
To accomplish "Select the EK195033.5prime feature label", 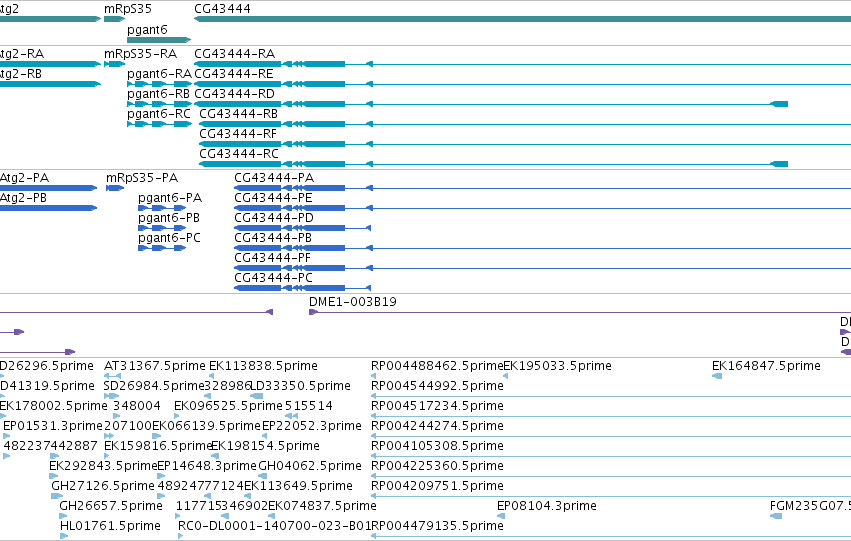I will [557, 366].
